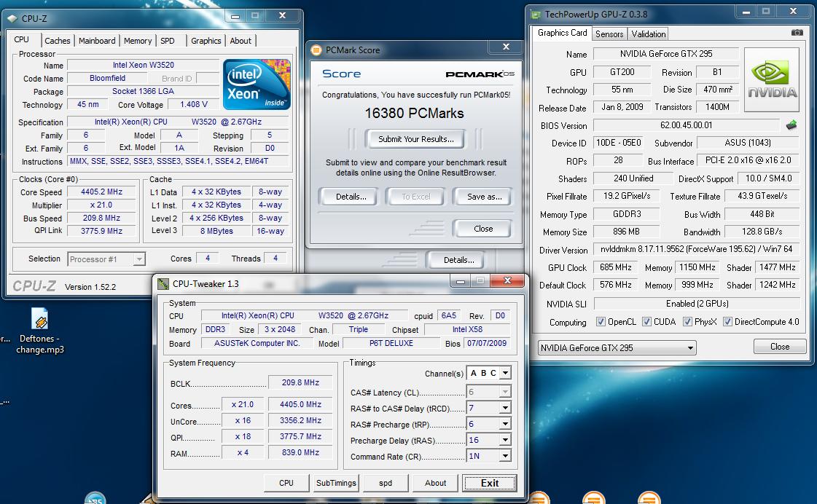817x504 pixels.
Task: Open the Channel(s) A B C dropdown
Action: pos(489,373)
